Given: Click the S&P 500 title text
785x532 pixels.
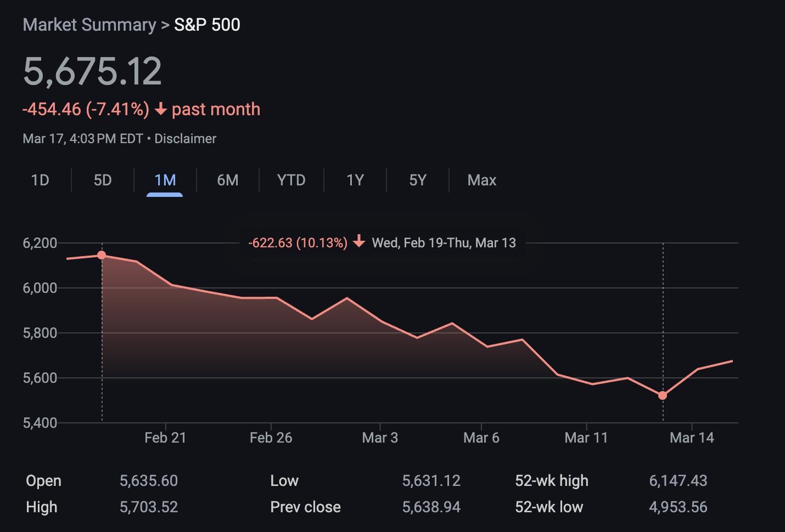Looking at the screenshot, I should (207, 25).
